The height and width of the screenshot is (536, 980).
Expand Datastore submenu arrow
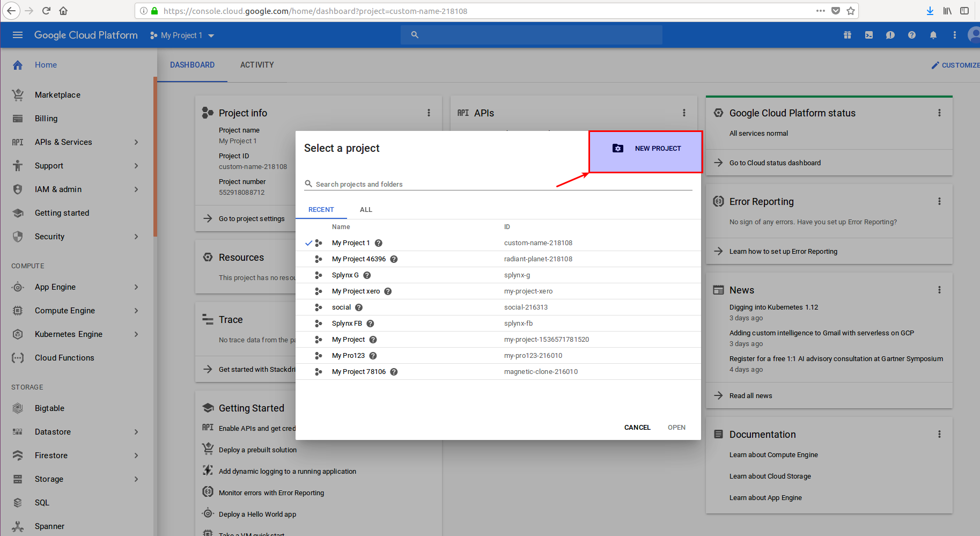coord(136,432)
